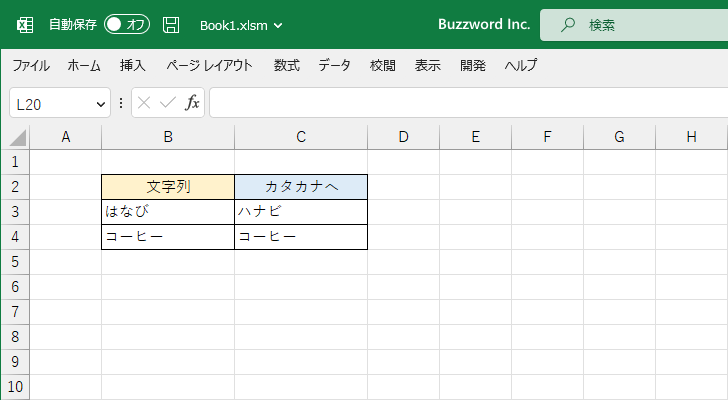Open the 校閲 ribbon tab

point(383,65)
